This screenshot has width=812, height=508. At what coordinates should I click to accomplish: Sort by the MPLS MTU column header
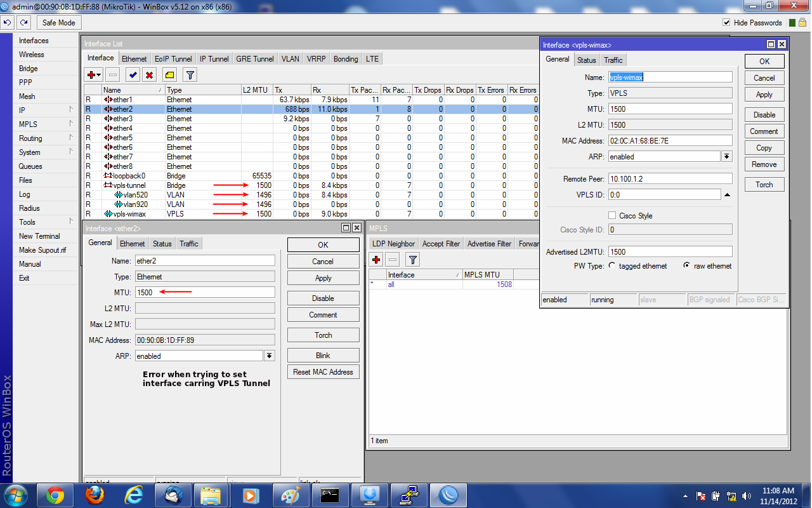(488, 275)
